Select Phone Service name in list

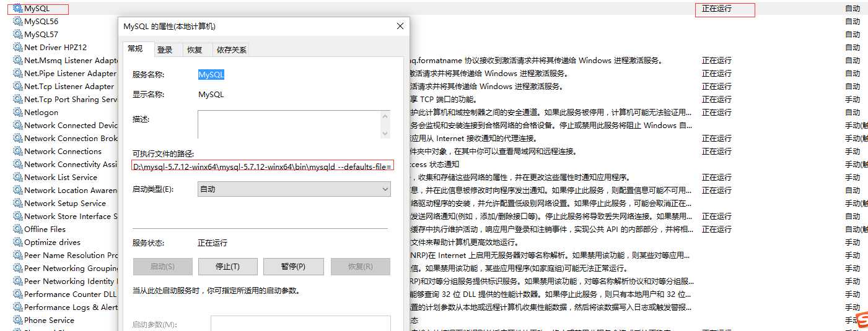tap(49, 320)
